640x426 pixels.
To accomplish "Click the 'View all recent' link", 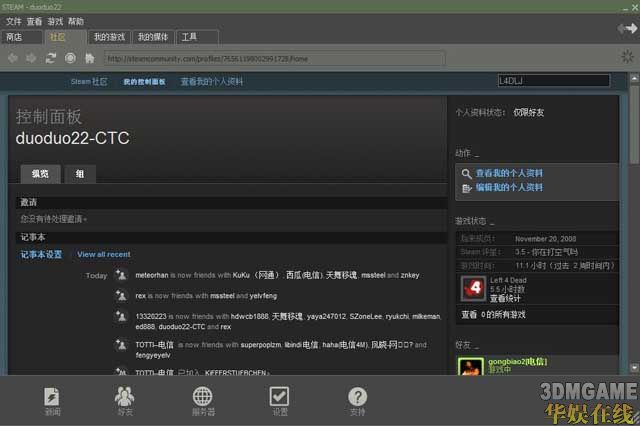I will tap(104, 254).
